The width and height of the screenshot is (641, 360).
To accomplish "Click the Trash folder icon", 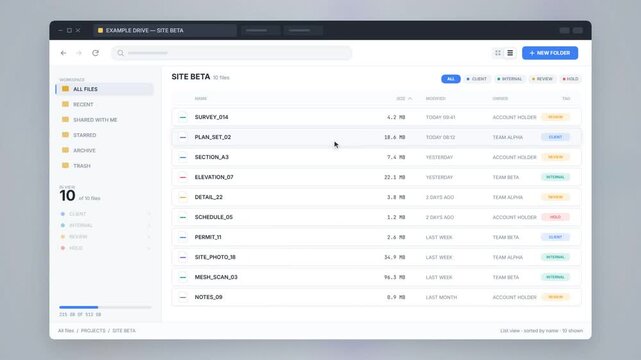I will coord(65,165).
